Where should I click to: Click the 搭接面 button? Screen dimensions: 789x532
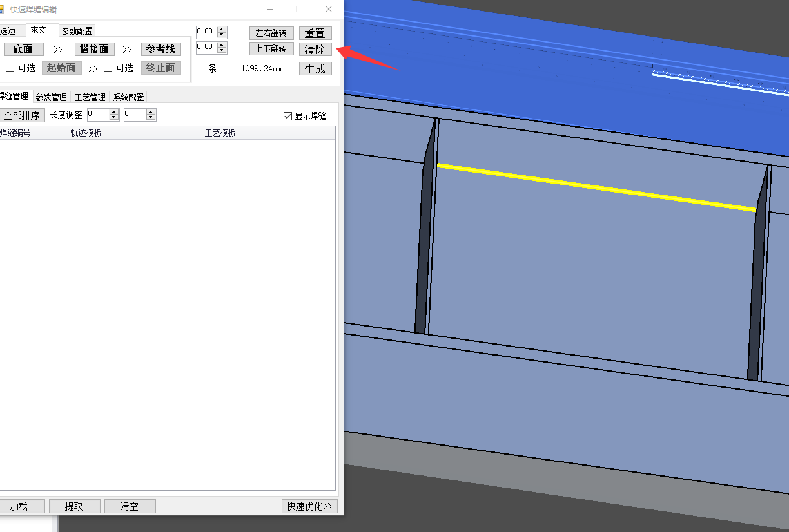[94, 49]
